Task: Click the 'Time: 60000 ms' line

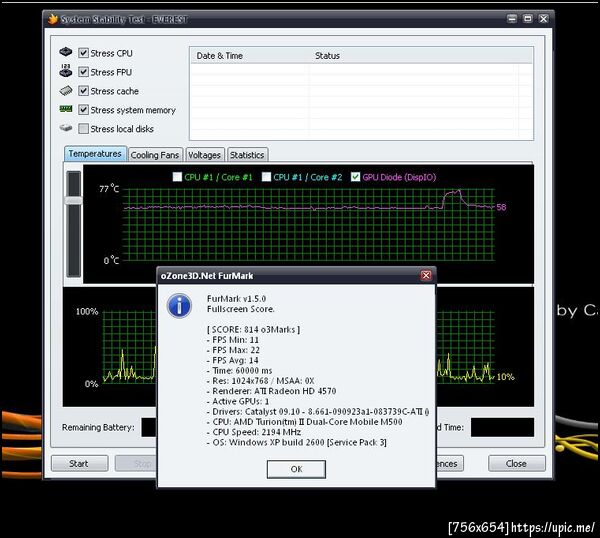Action: coord(240,370)
